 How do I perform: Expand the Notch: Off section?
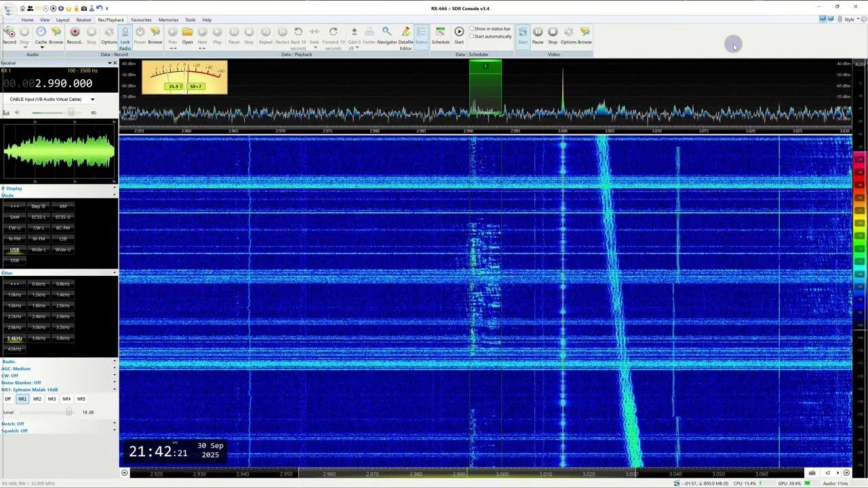(114, 424)
